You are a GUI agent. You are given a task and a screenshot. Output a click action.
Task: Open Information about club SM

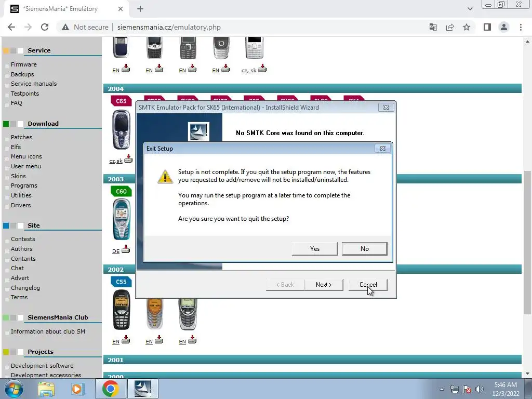tap(48, 331)
